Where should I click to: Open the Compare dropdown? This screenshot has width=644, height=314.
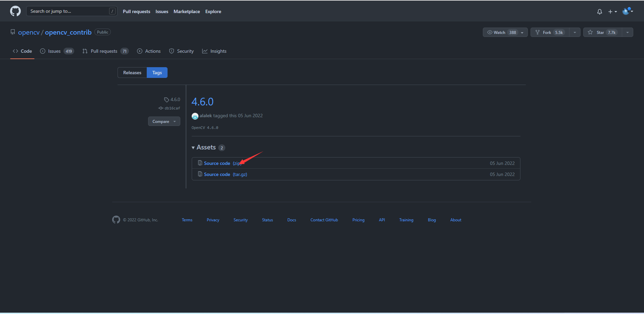pyautogui.click(x=164, y=121)
